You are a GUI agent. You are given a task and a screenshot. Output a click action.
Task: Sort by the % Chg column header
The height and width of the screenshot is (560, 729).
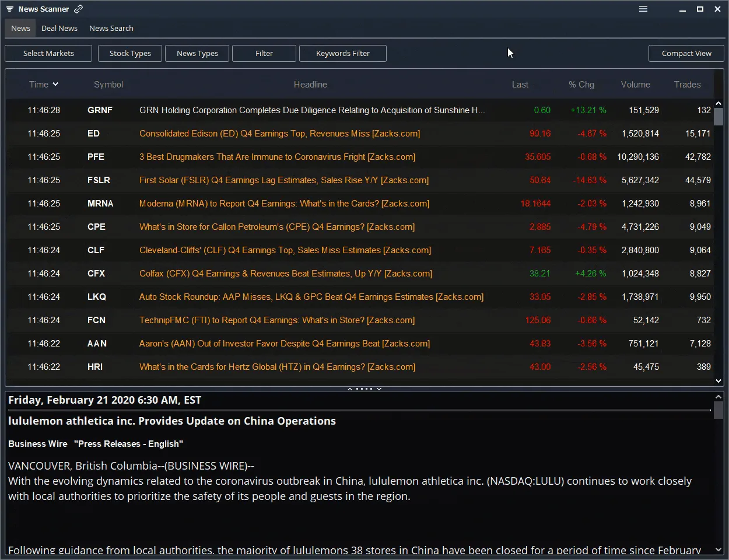(x=581, y=85)
